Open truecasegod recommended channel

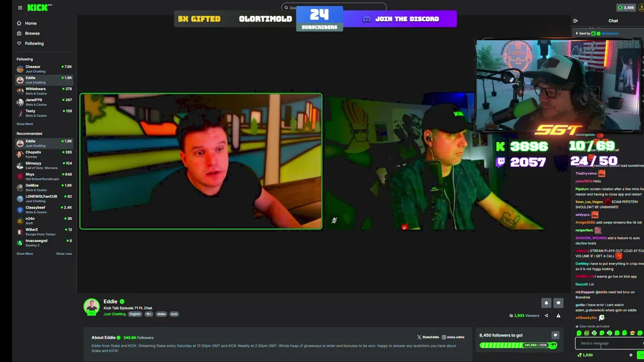tap(44, 243)
